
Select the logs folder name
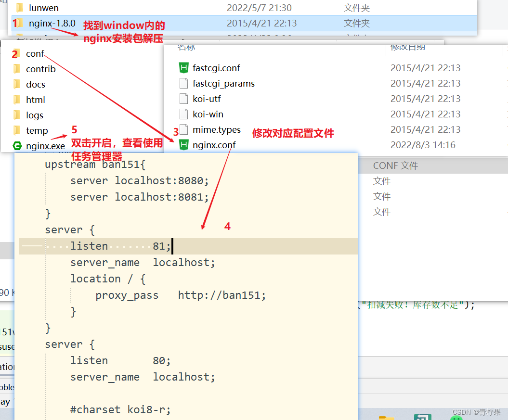pyautogui.click(x=35, y=115)
